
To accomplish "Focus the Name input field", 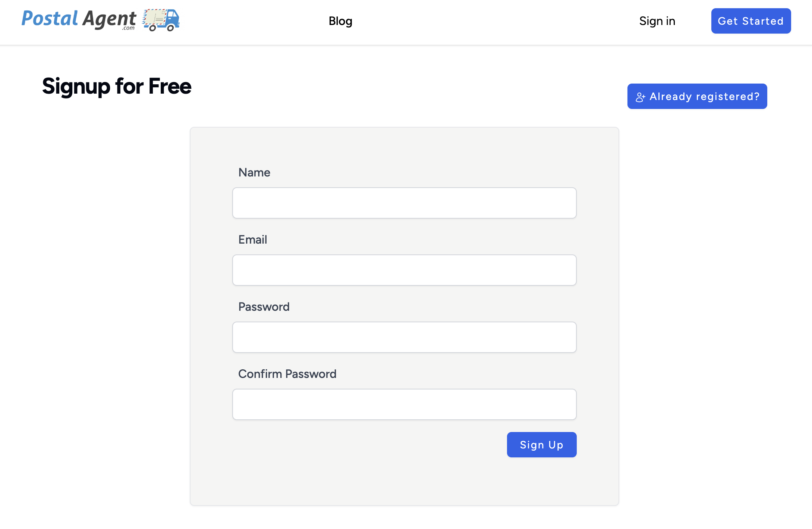I will pyautogui.click(x=404, y=203).
